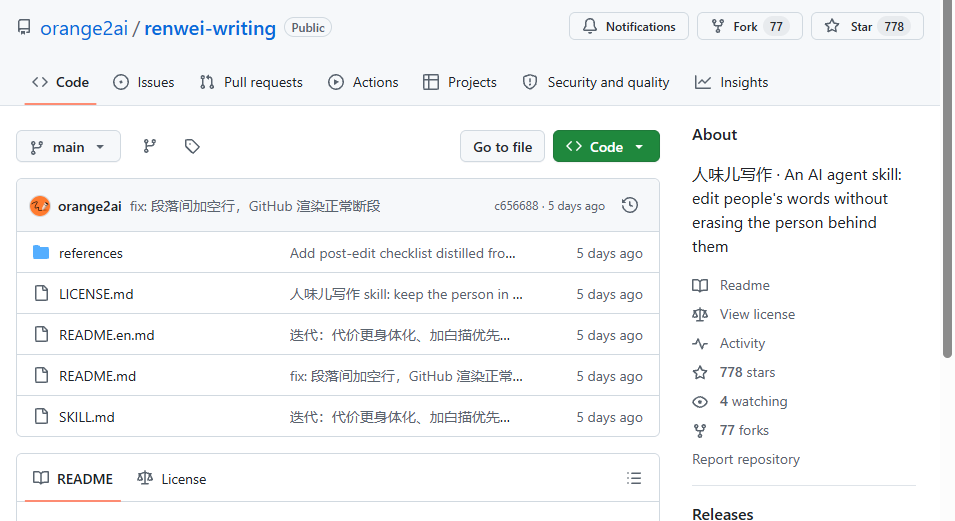Click the Notifications bell icon
This screenshot has height=521, width=955.
point(590,26)
